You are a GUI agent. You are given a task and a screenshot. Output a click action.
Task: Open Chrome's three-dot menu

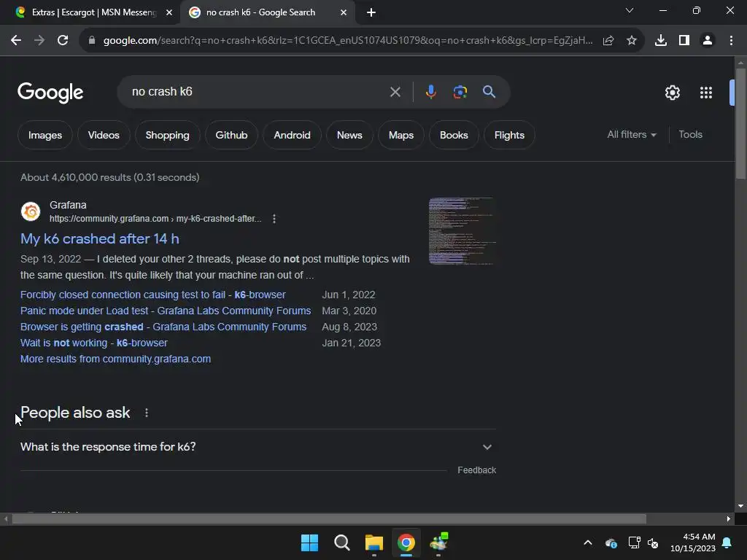coord(731,41)
